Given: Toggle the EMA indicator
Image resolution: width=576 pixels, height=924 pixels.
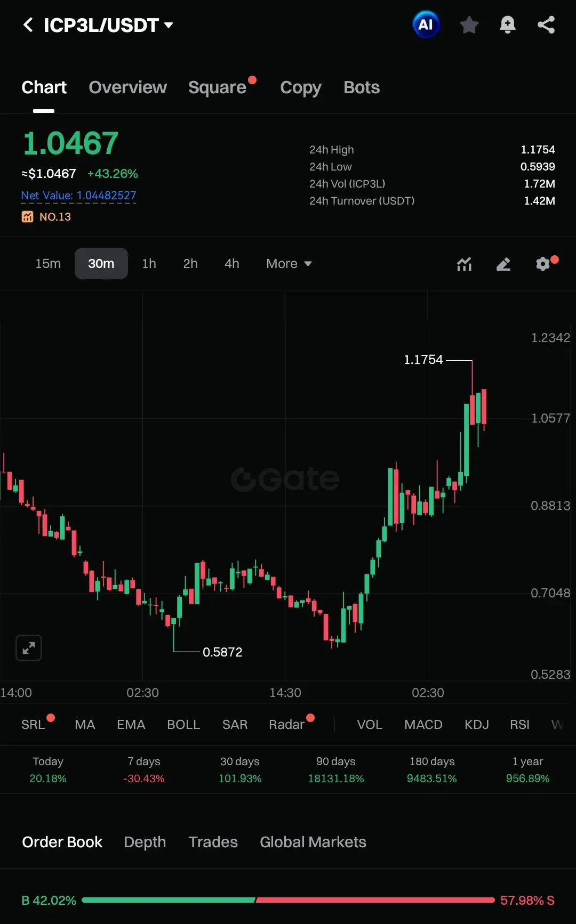Looking at the screenshot, I should [131, 725].
